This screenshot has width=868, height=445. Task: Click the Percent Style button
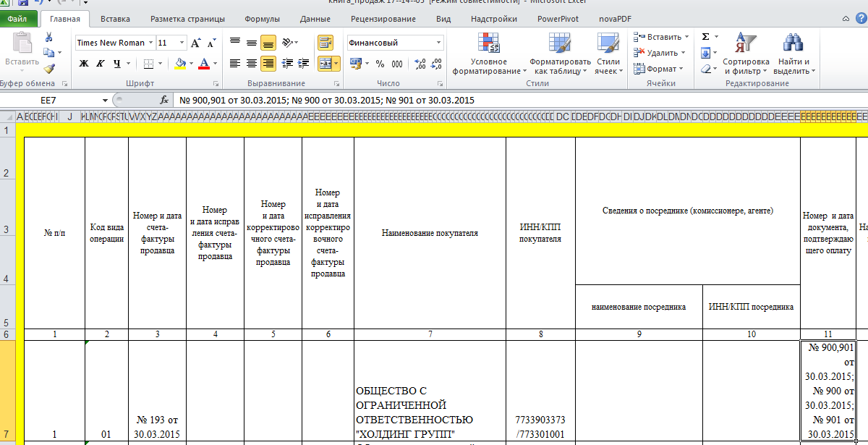(x=379, y=64)
